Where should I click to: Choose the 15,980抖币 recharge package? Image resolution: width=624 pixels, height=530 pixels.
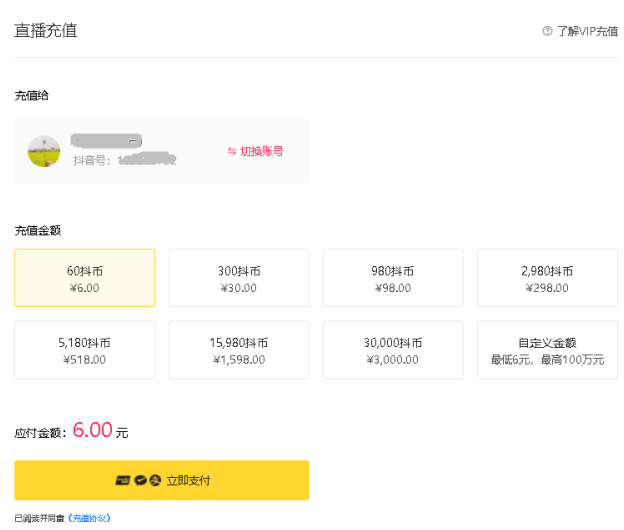(x=239, y=350)
